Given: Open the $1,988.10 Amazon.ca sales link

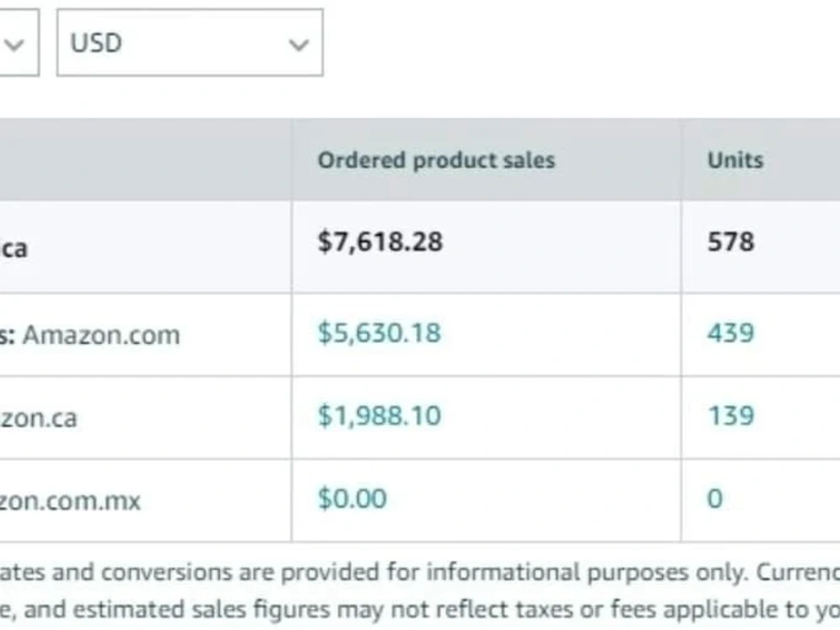Looking at the screenshot, I should 380,416.
